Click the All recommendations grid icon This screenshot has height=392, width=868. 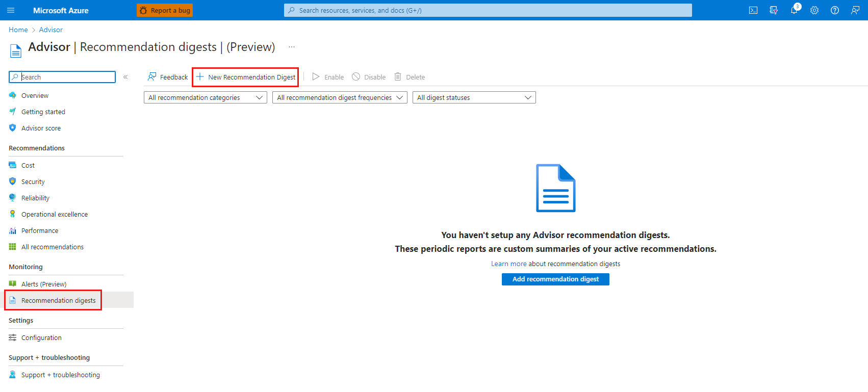[x=13, y=247]
